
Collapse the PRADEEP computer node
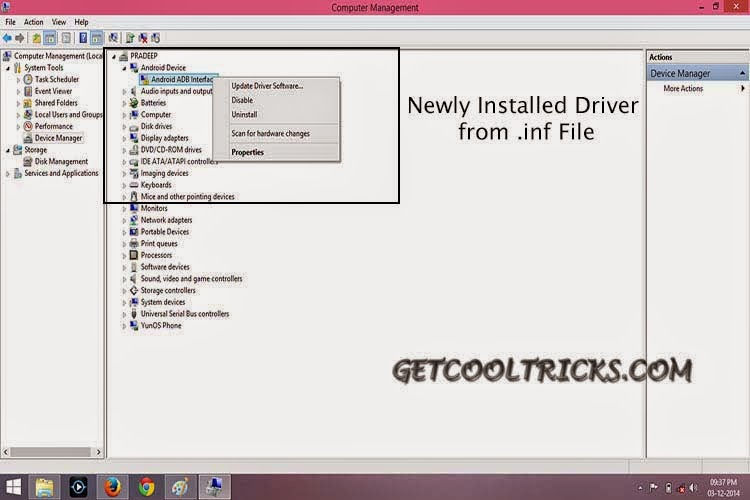pos(114,56)
